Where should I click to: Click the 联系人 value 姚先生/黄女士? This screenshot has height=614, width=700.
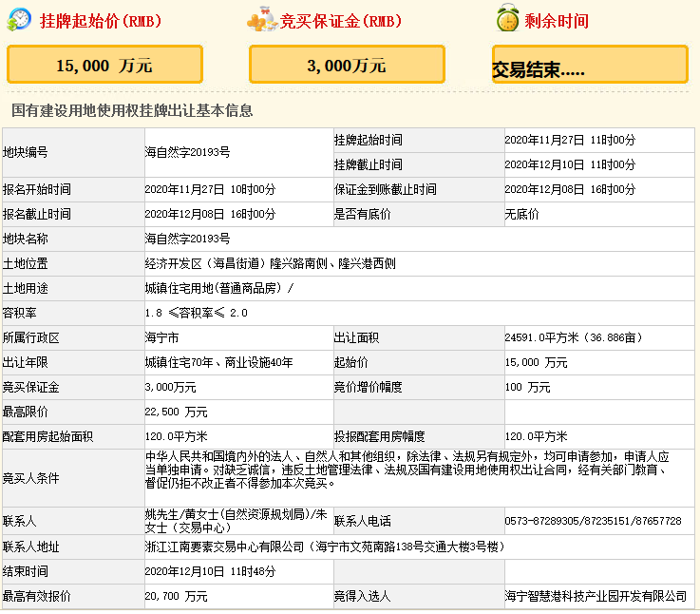click(236, 521)
